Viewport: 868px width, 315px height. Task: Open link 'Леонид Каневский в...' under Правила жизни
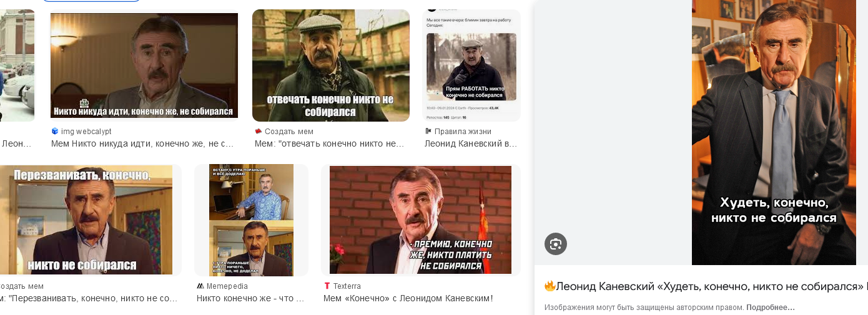(471, 143)
